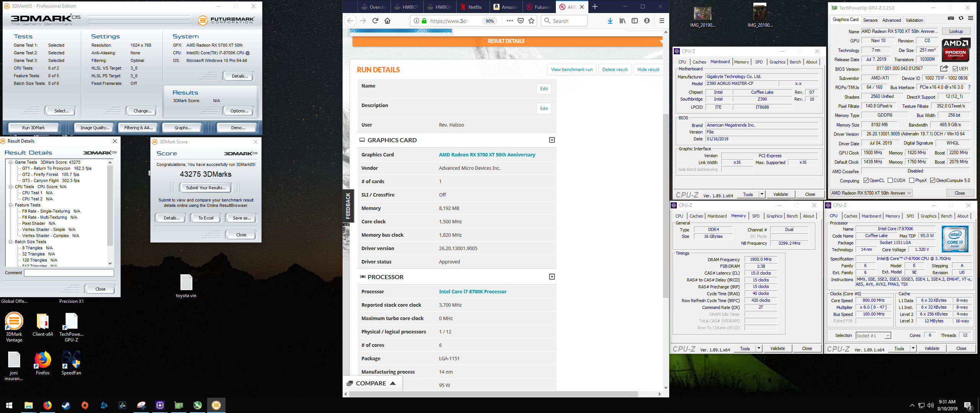Click the 90% zoom indicator in the URL bar
Image resolution: width=980 pixels, height=413 pixels.
490,21
